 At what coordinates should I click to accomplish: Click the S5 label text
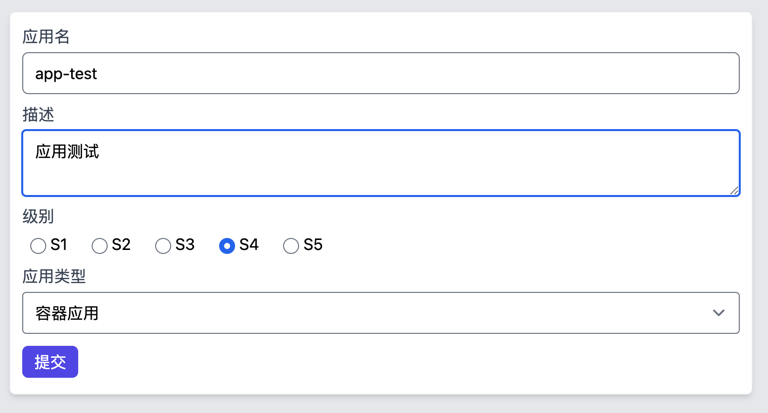[313, 245]
